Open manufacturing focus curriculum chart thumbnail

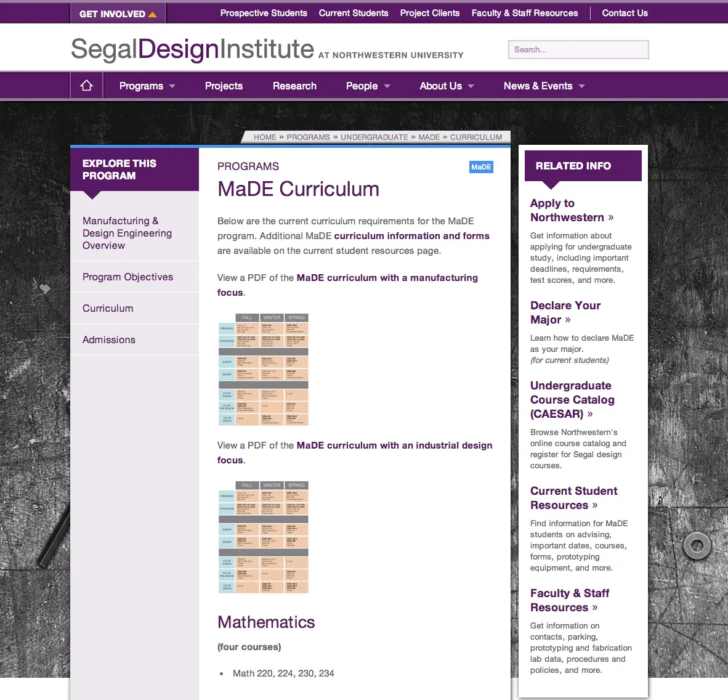(x=263, y=370)
